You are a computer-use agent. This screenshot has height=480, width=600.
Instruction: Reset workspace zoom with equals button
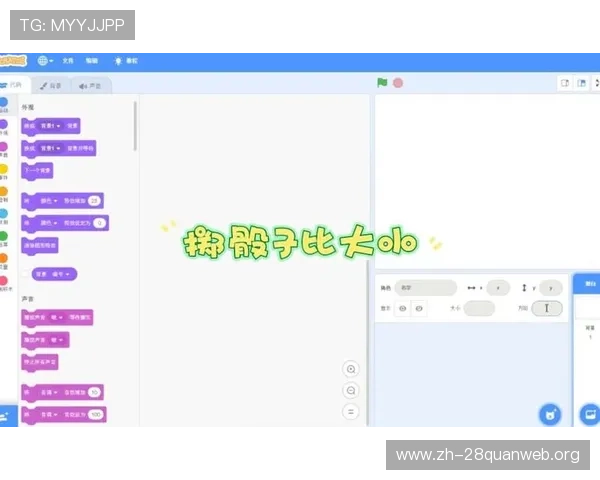[x=351, y=412]
